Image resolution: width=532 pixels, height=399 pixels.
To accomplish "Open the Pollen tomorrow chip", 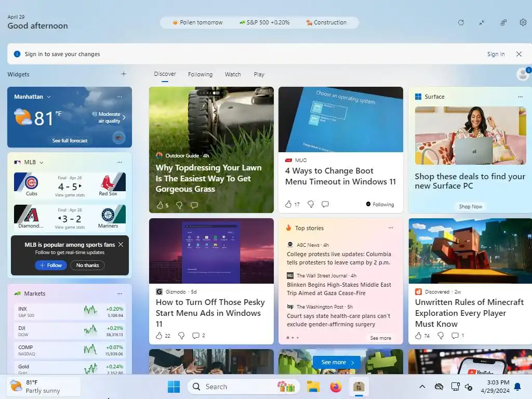I will [x=197, y=22].
